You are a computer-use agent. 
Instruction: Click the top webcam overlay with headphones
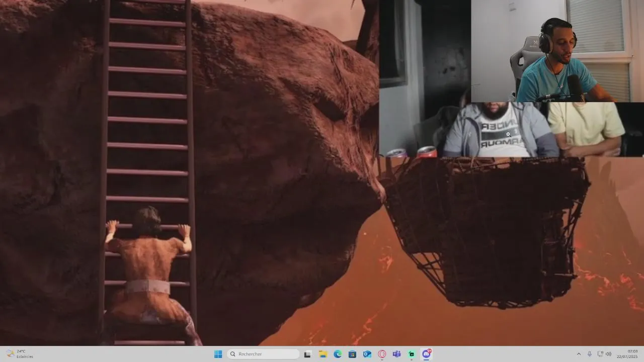point(557,51)
